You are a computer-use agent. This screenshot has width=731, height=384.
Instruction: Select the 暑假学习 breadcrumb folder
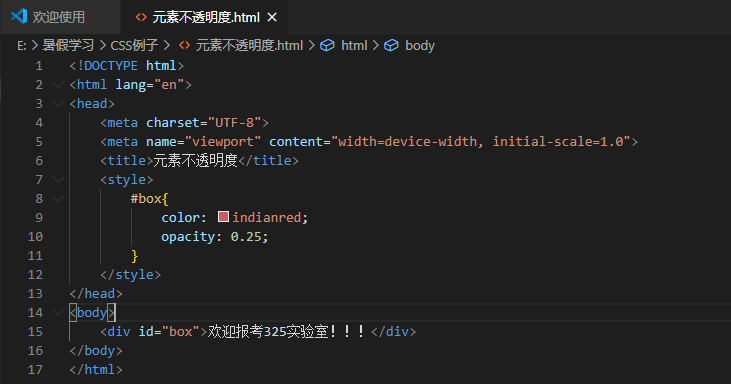(x=68, y=45)
